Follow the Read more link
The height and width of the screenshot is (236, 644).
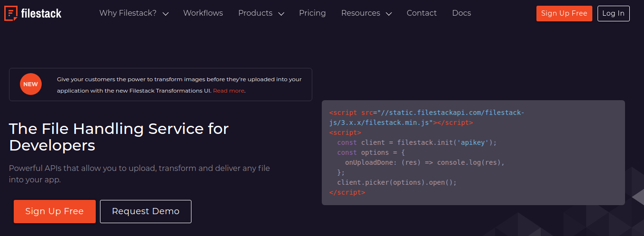click(228, 91)
